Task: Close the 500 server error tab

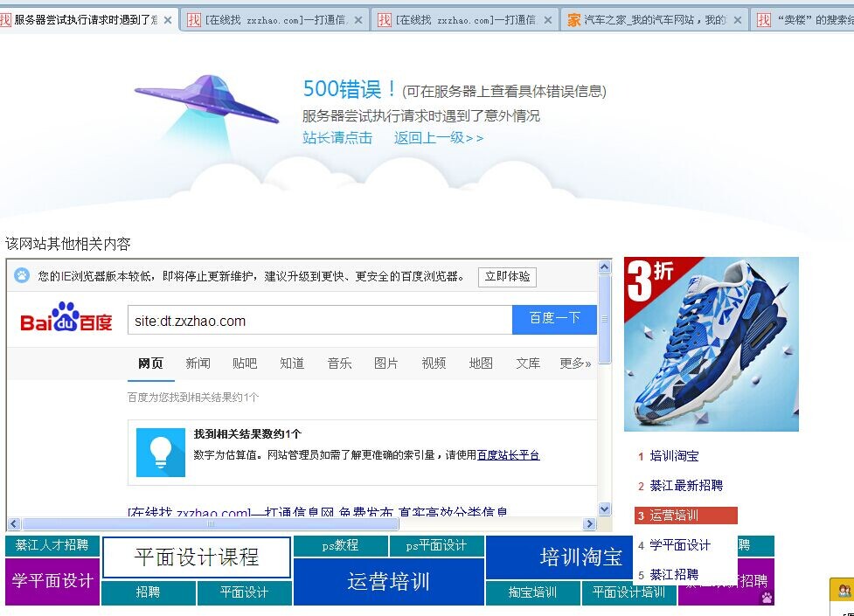Action: [x=168, y=20]
